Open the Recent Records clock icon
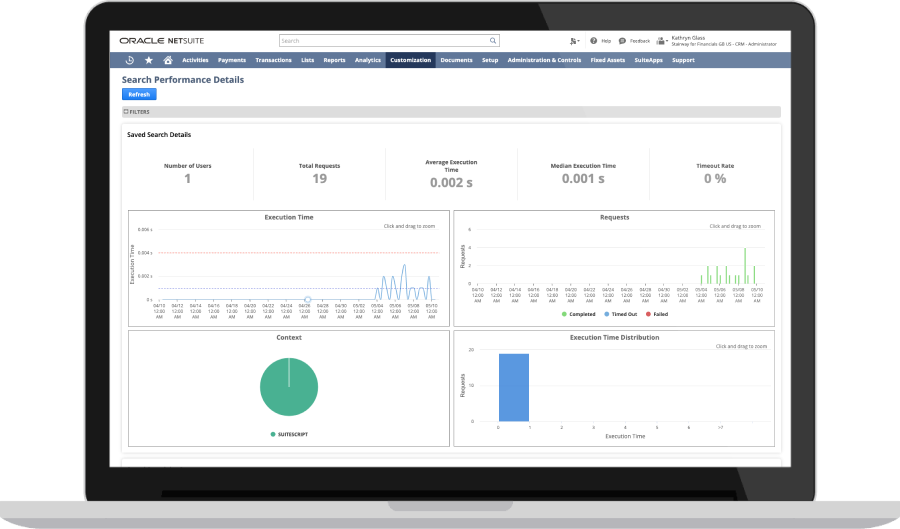Screen dimensions: 900x529 pos(130,60)
